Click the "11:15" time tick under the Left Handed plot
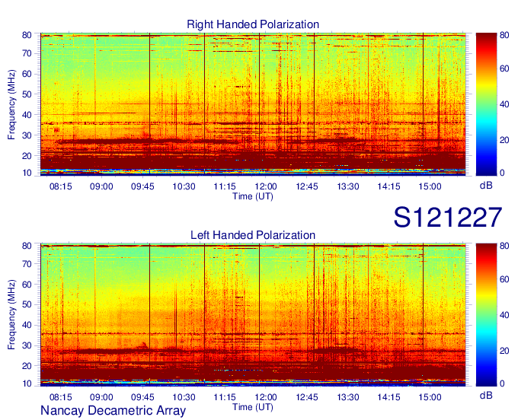 225,397
